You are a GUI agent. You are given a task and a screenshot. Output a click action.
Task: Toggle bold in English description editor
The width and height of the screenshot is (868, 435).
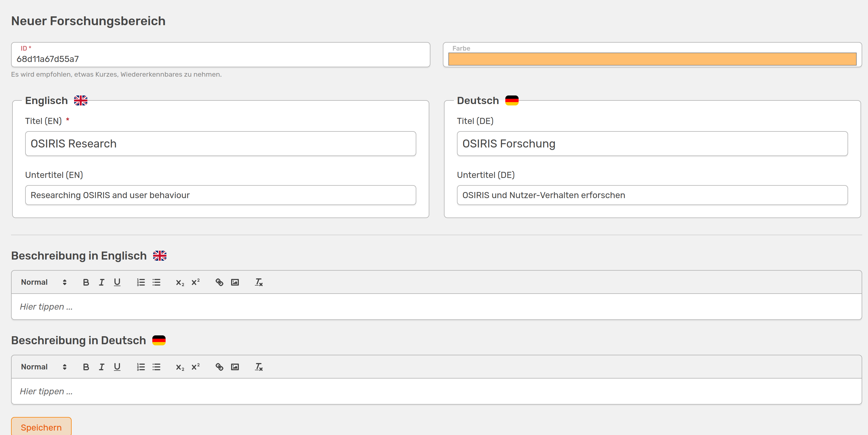(86, 282)
